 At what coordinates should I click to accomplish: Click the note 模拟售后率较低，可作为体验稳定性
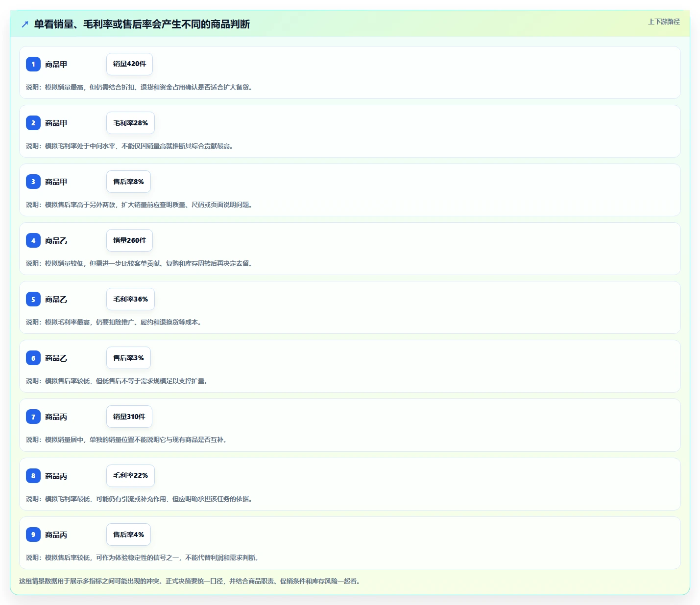[x=143, y=558]
